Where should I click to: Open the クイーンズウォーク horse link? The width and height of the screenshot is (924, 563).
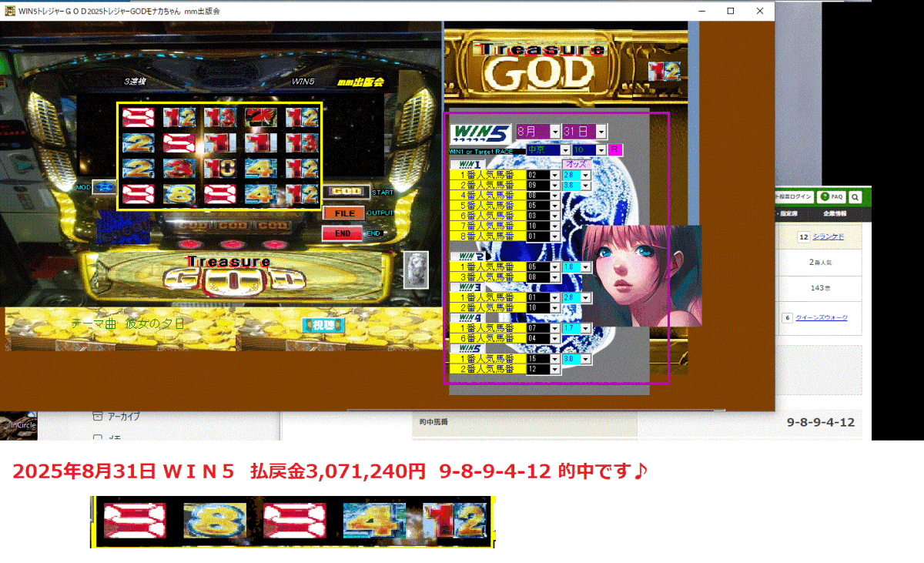822,317
